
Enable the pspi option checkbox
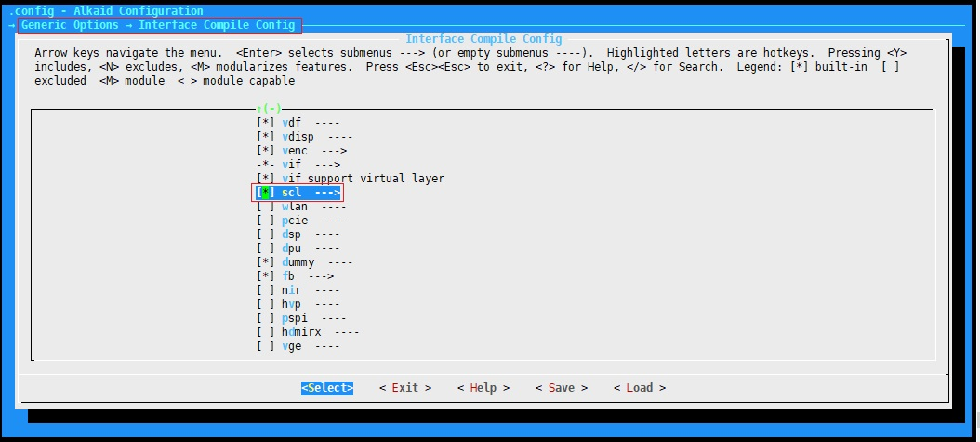pos(266,318)
